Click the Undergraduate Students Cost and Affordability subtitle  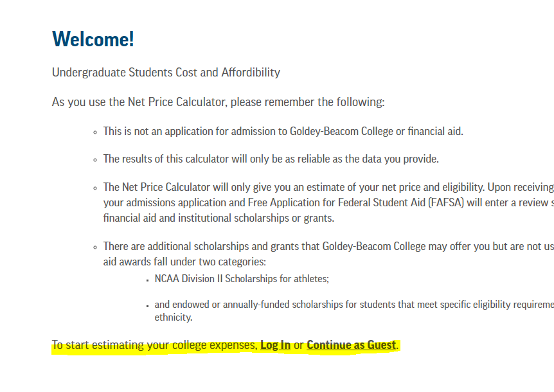click(x=166, y=73)
